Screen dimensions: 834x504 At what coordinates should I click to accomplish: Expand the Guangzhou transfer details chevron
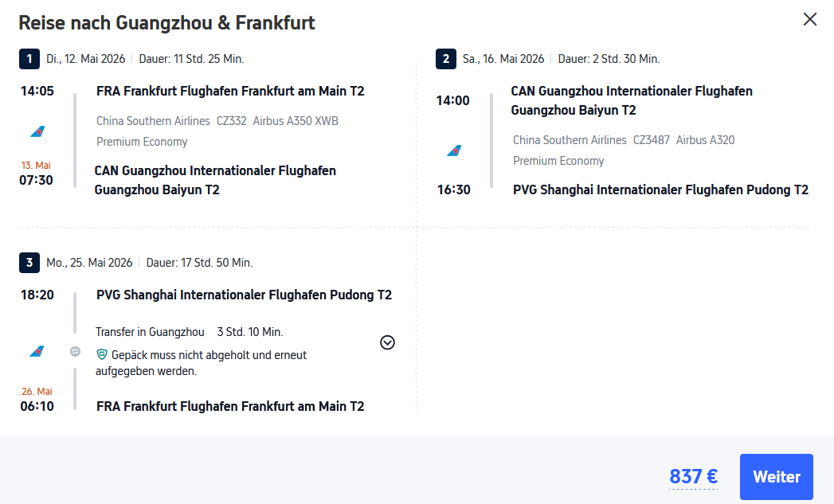[x=388, y=342]
